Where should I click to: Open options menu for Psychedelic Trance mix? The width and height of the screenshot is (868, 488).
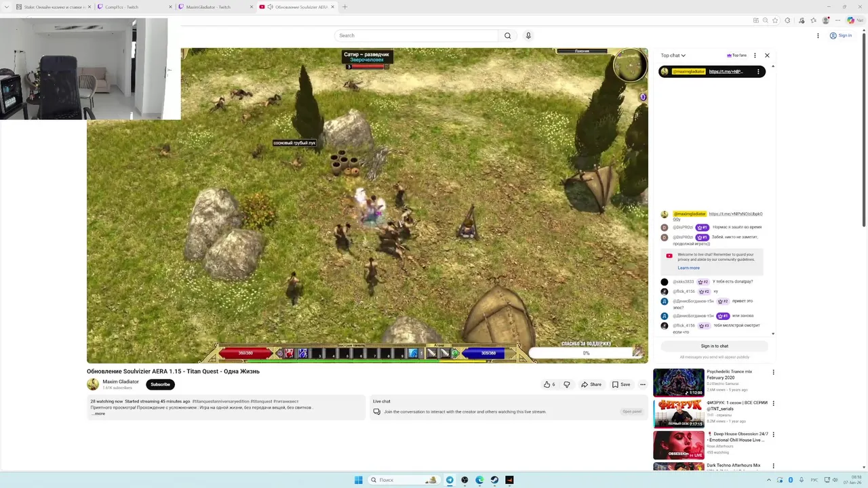(x=773, y=372)
